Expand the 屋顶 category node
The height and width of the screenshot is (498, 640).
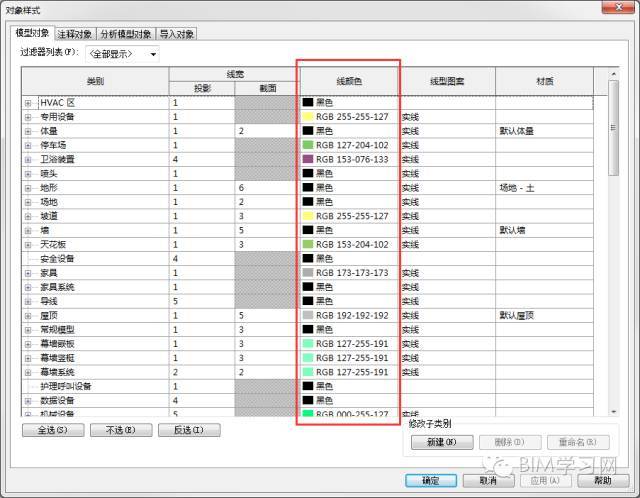coord(28,315)
